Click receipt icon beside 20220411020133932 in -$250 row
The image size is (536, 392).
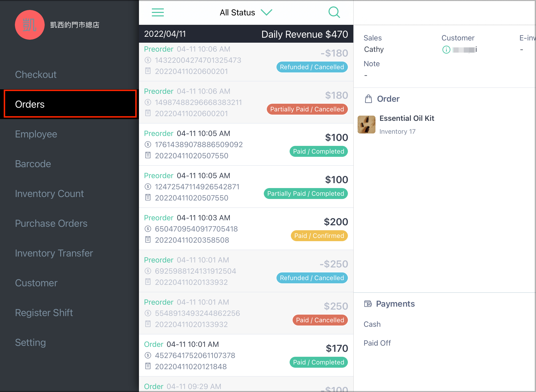148,282
